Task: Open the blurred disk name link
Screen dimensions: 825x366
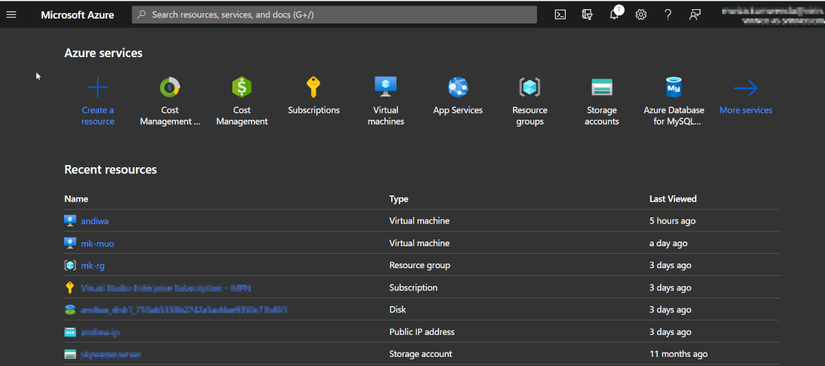Action: point(184,310)
